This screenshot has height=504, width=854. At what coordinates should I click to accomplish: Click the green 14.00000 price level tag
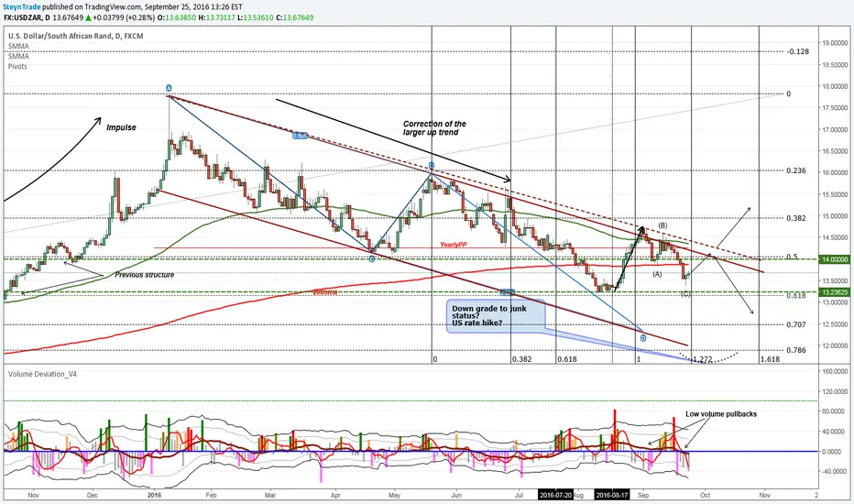835,259
